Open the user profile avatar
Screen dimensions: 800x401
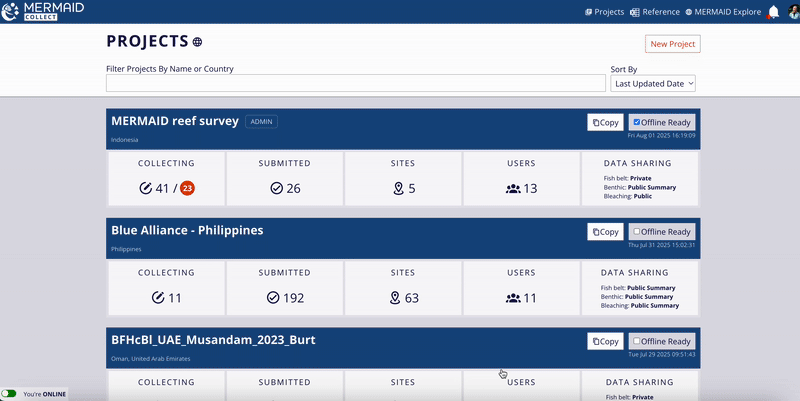coord(794,12)
